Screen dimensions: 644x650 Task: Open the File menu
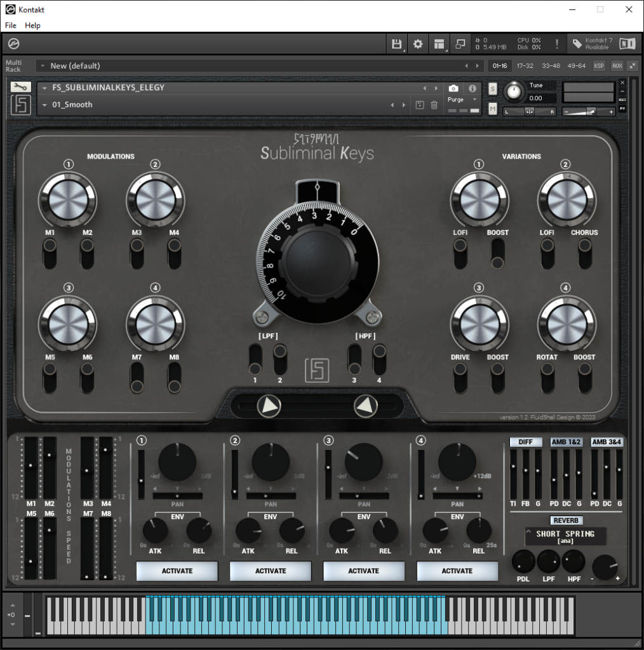tap(11, 25)
